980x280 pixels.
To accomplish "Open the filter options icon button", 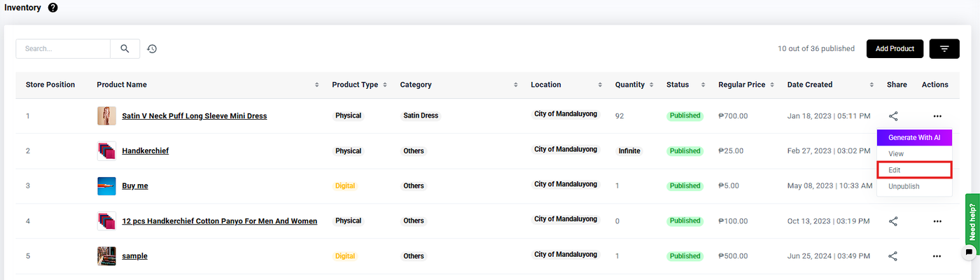I will pyautogui.click(x=944, y=49).
